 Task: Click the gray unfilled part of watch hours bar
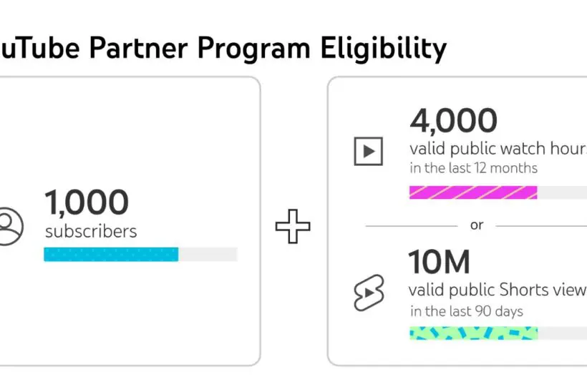pyautogui.click(x=562, y=192)
